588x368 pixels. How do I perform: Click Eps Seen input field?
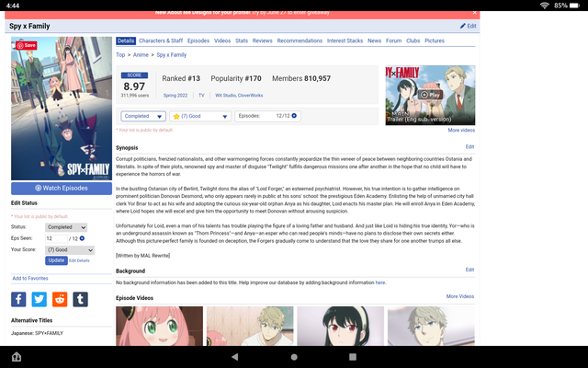(x=56, y=238)
